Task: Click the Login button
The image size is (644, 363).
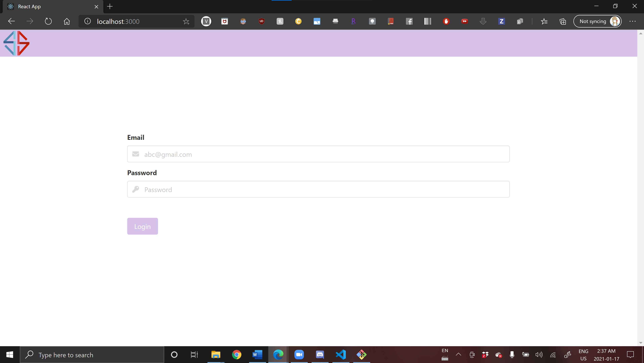Action: tap(142, 226)
